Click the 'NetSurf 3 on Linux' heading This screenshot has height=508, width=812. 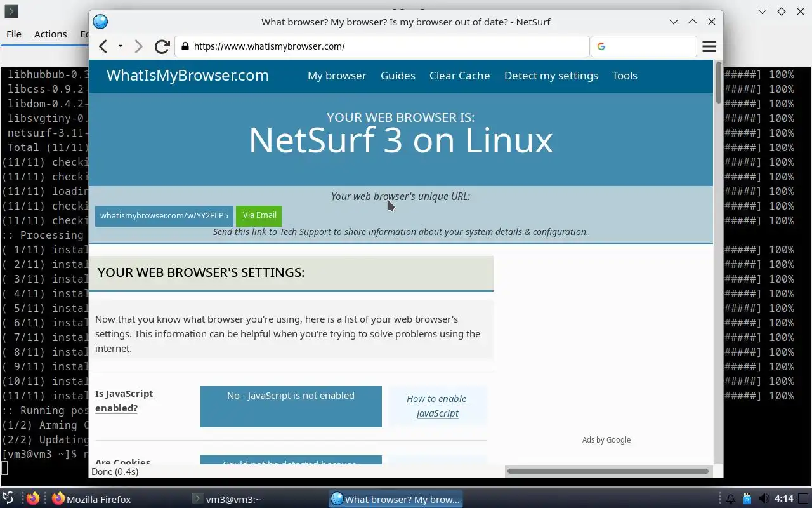400,140
